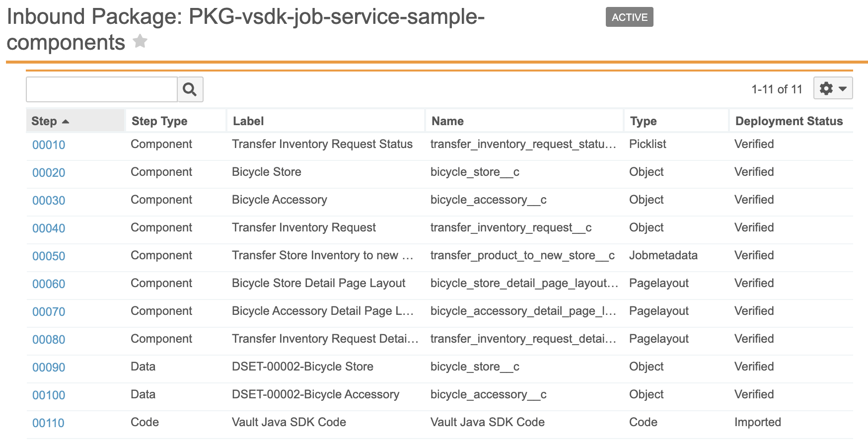Open step 00020 link
868x444 pixels.
click(49, 173)
